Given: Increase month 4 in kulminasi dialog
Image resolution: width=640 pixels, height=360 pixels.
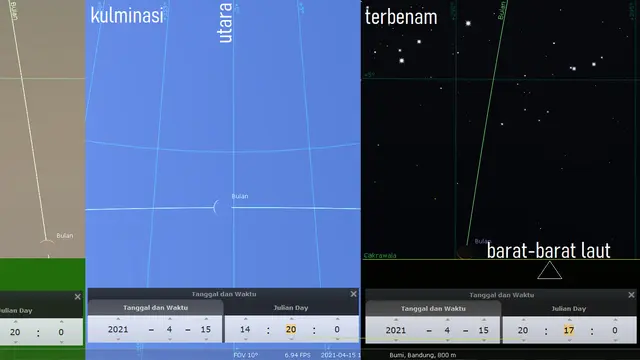Looking at the screenshot, I should tap(169, 319).
